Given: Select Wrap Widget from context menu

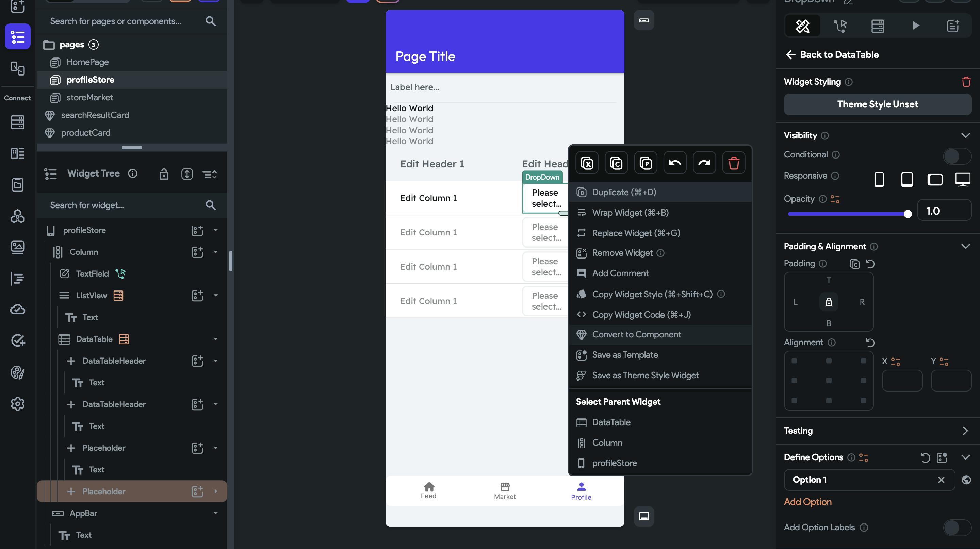Looking at the screenshot, I should point(630,213).
